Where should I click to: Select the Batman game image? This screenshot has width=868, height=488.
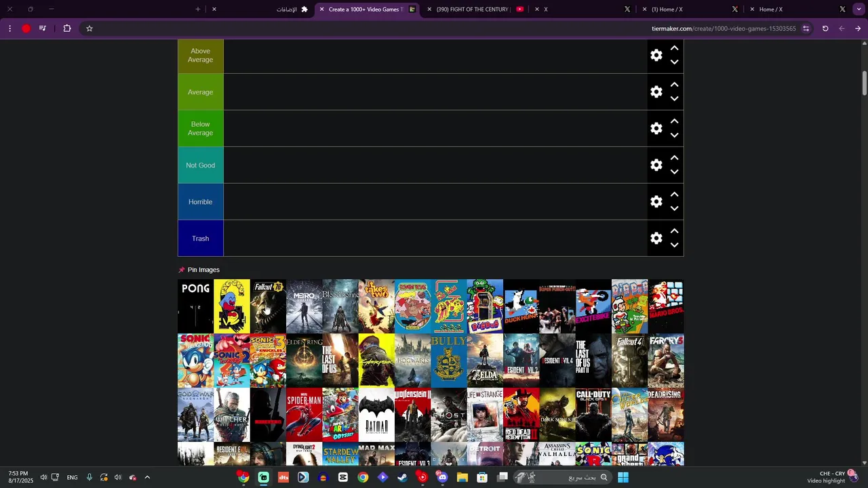376,415
